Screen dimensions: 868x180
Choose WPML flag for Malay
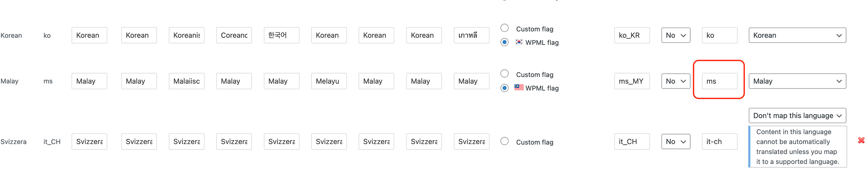(x=504, y=88)
